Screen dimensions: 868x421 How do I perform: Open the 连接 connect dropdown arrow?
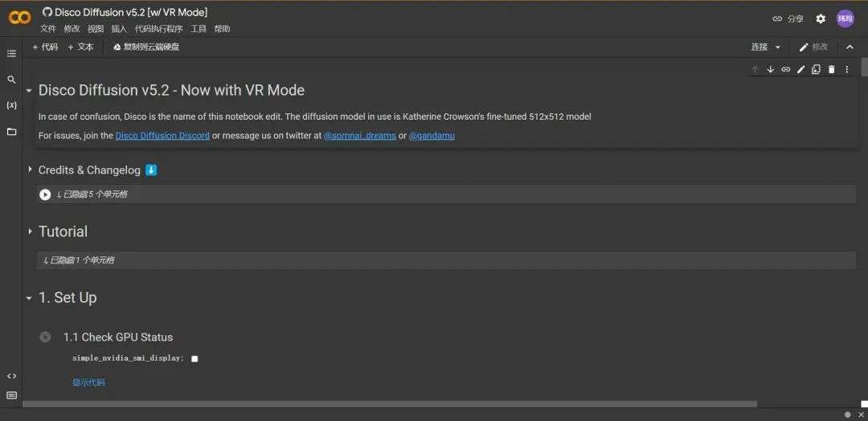click(x=778, y=47)
